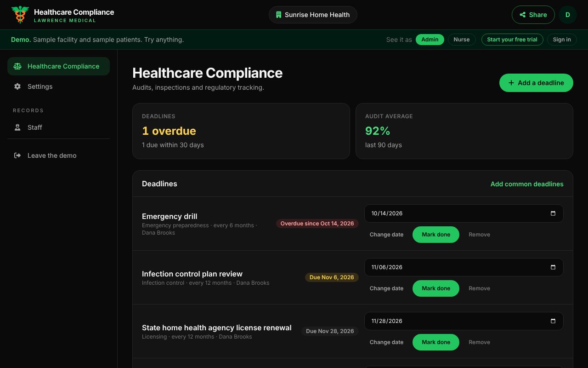588x368 pixels.
Task: Remove Infection control plan review deadline
Action: coord(479,288)
